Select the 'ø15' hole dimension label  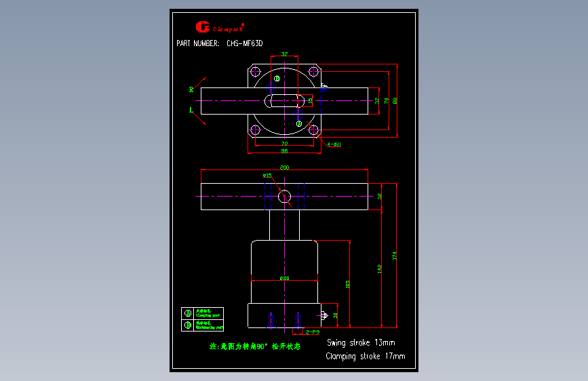[x=267, y=176]
